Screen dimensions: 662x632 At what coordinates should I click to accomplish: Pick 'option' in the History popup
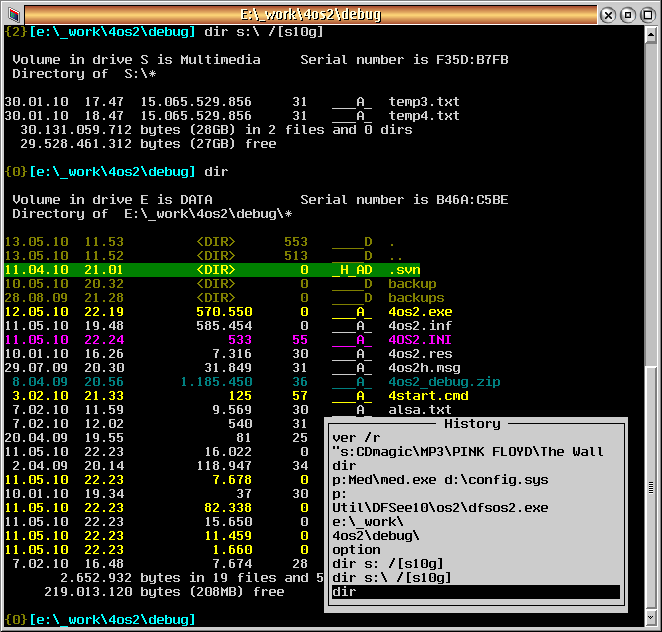pos(356,550)
